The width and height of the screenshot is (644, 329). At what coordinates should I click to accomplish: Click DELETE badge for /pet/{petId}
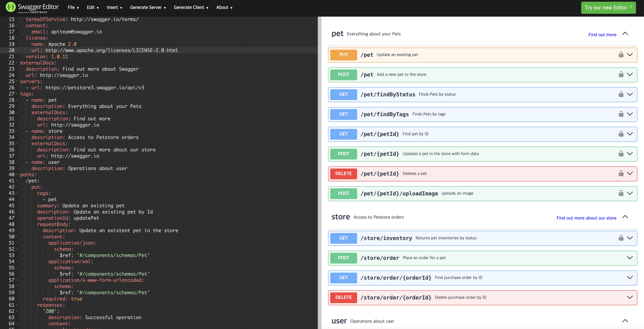point(344,174)
